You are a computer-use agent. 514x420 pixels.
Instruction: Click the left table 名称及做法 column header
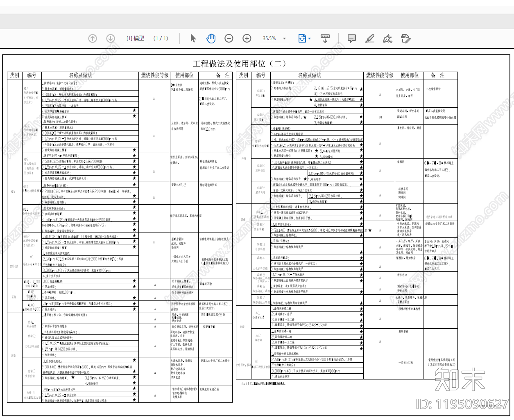coord(81,75)
